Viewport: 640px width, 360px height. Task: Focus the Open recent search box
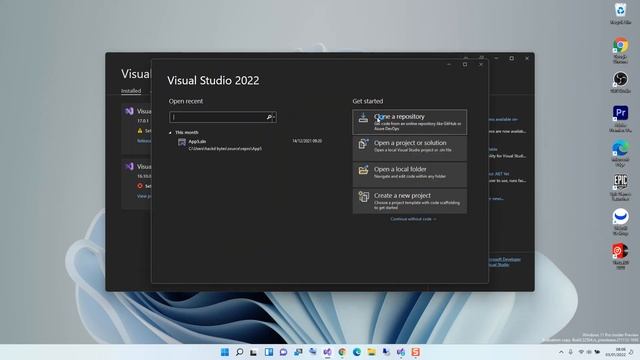pos(223,117)
